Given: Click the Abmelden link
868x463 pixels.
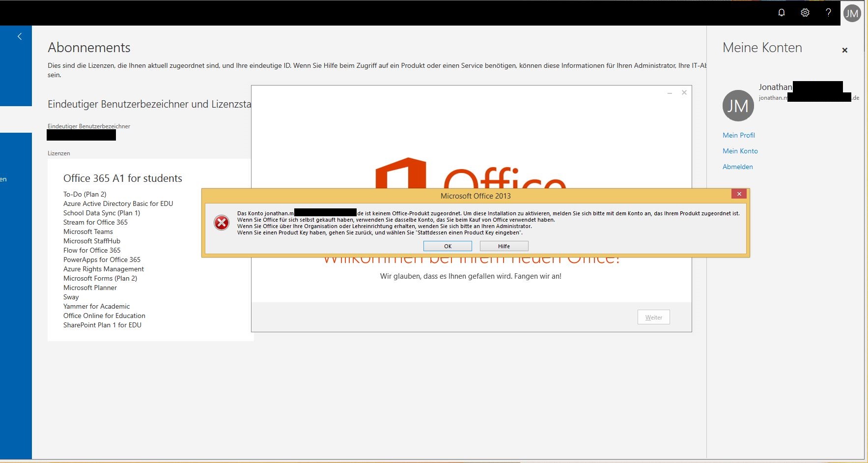Looking at the screenshot, I should (x=737, y=167).
